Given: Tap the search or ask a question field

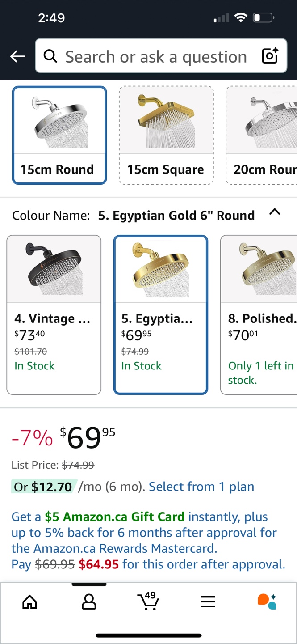Looking at the screenshot, I should [x=156, y=57].
